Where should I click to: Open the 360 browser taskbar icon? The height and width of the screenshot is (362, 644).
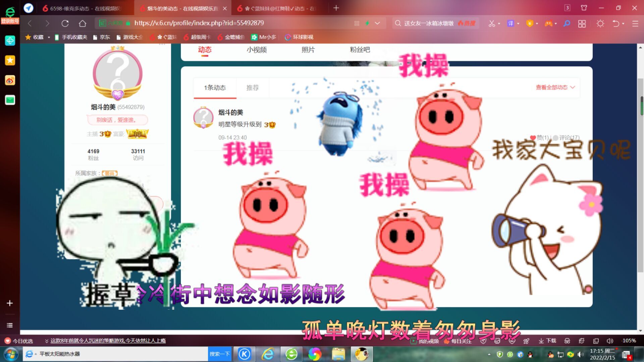(291, 354)
